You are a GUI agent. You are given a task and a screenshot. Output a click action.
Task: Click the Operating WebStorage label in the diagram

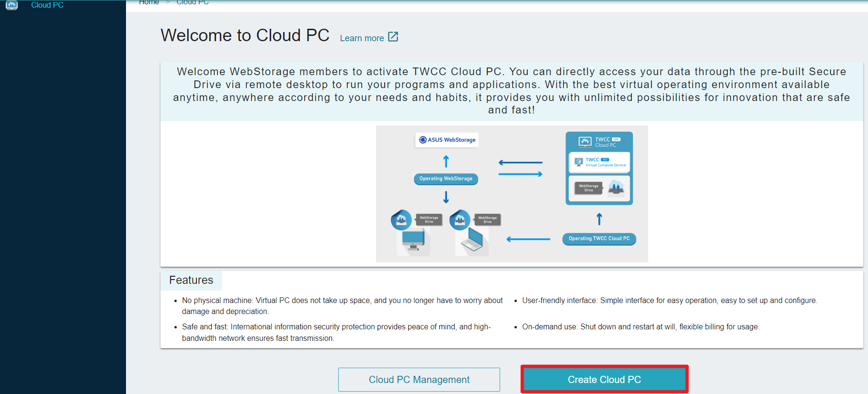446,179
